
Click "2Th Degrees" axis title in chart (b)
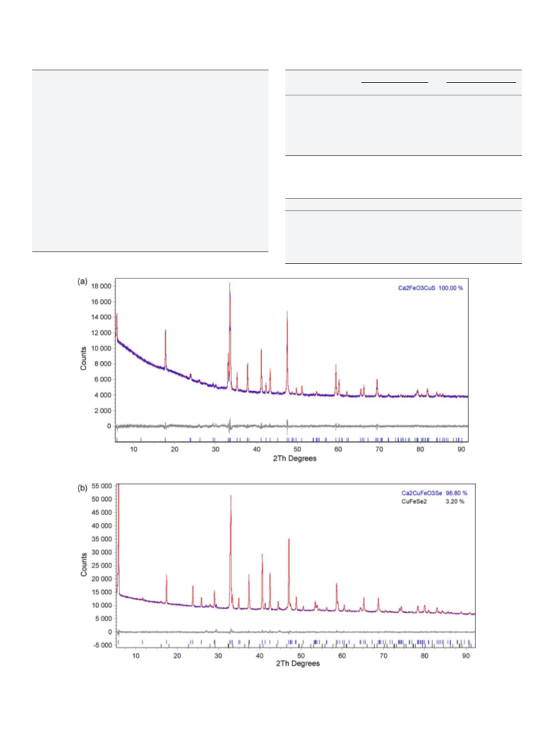point(298,664)
